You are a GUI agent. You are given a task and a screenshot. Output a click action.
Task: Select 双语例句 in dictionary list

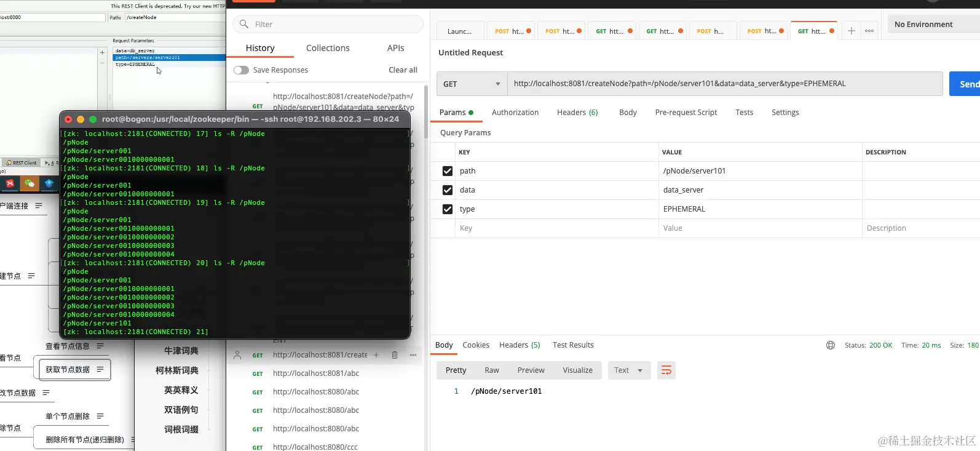[x=181, y=410]
